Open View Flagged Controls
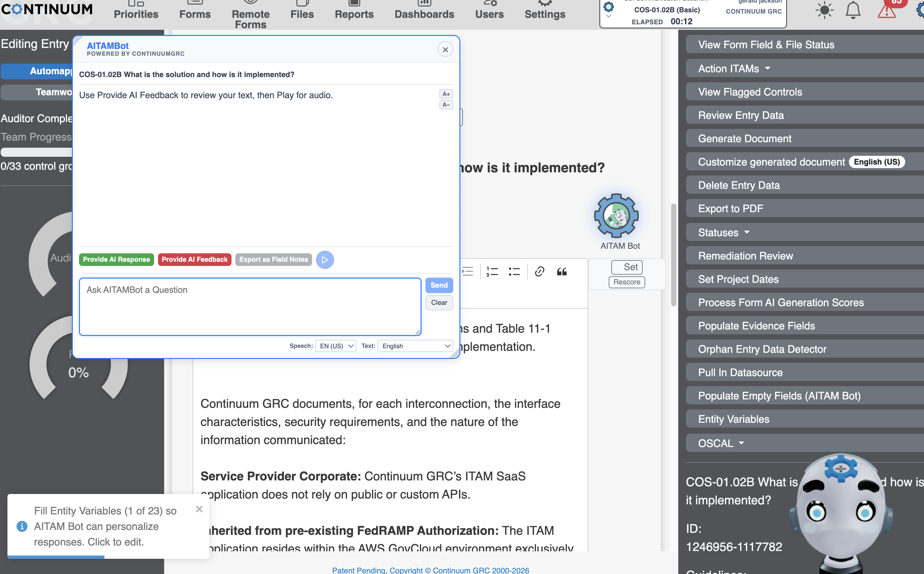This screenshot has height=574, width=924. (804, 92)
